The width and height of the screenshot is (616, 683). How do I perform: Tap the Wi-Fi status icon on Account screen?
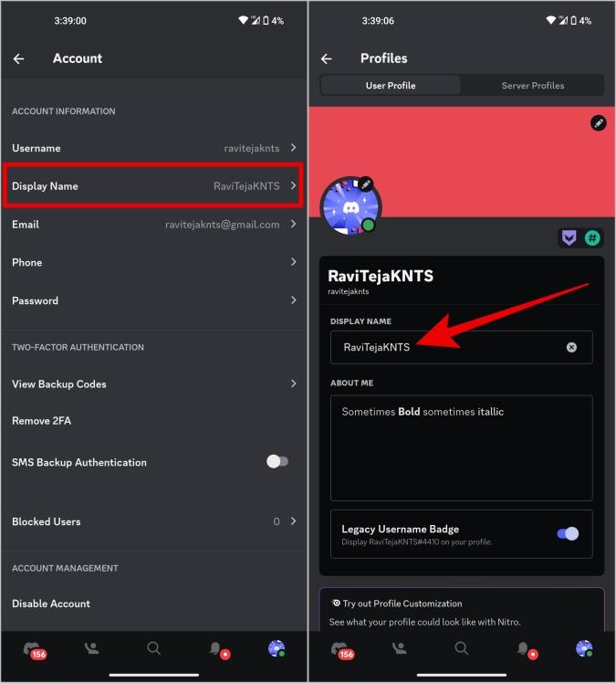click(243, 20)
